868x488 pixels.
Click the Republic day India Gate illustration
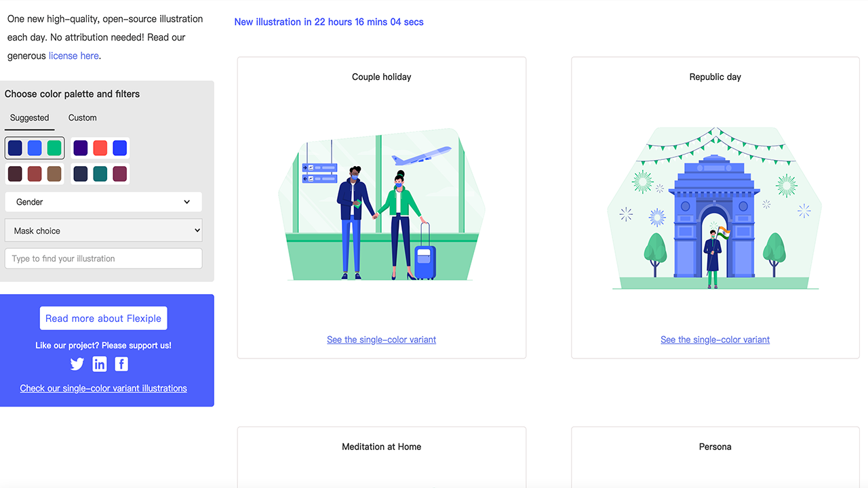[x=715, y=208]
